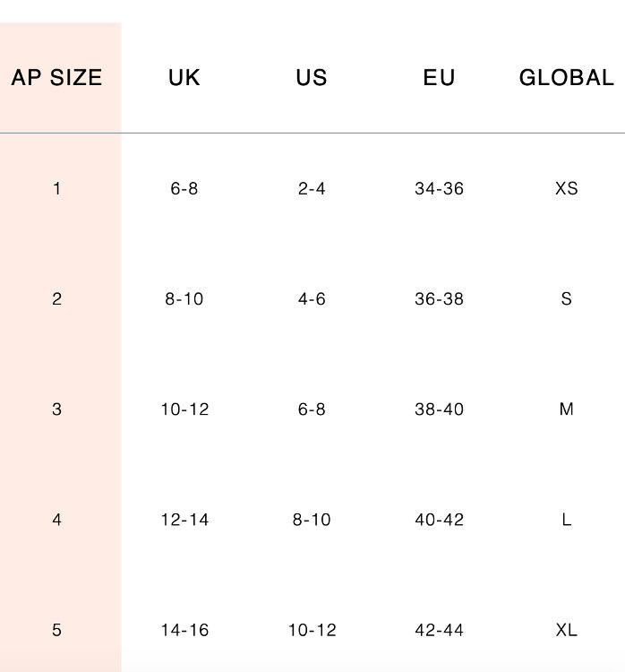Select AP size 1 in pink column

[56, 188]
